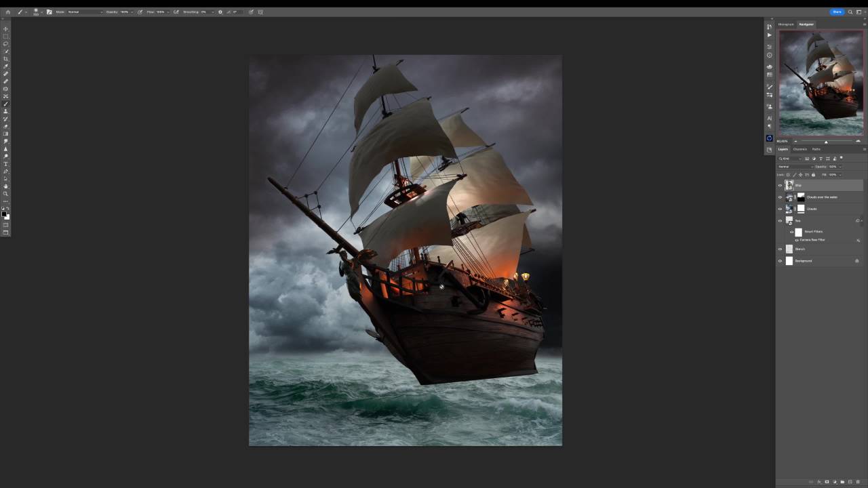Image resolution: width=868 pixels, height=488 pixels.
Task: Select the Move tool
Action: (x=6, y=29)
